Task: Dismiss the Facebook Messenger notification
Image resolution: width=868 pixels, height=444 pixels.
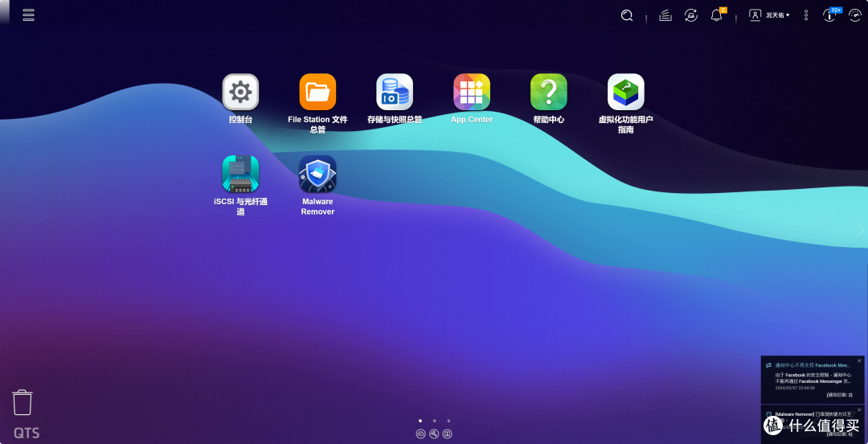Action: tap(859, 361)
